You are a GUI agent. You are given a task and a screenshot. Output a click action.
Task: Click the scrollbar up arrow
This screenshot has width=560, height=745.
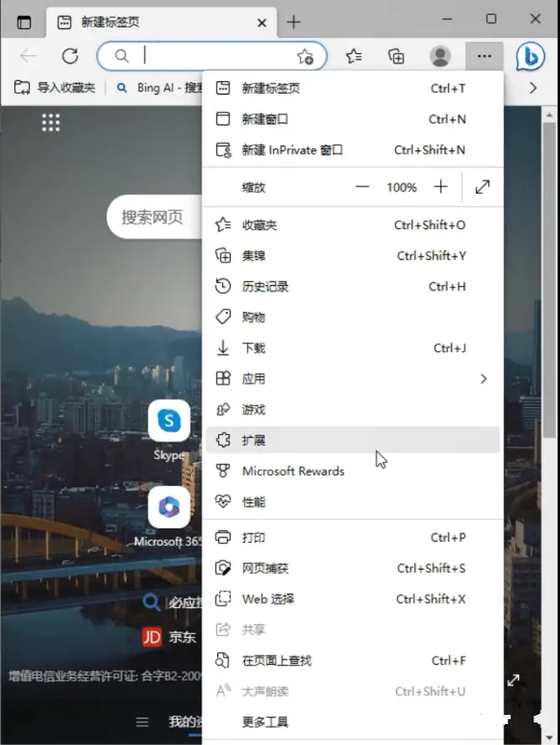coord(549,115)
